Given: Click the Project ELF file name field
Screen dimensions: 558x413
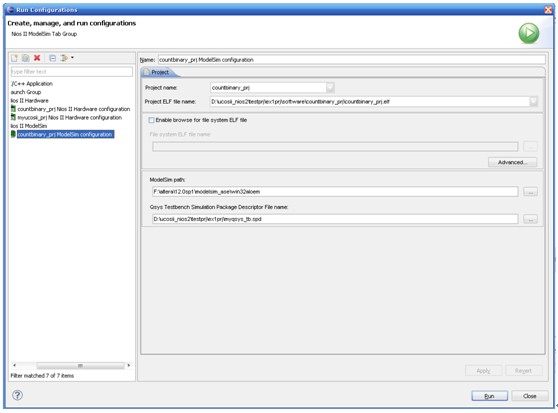Looking at the screenshot, I should (370, 101).
